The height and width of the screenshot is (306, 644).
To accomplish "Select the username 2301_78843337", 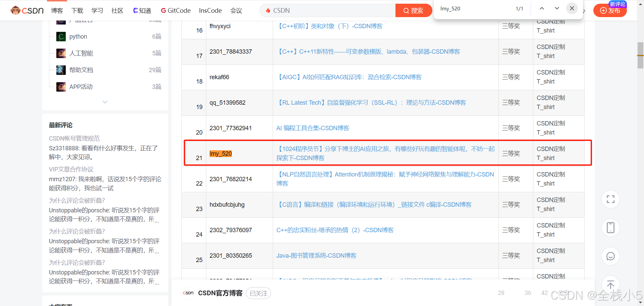I will pos(231,52).
